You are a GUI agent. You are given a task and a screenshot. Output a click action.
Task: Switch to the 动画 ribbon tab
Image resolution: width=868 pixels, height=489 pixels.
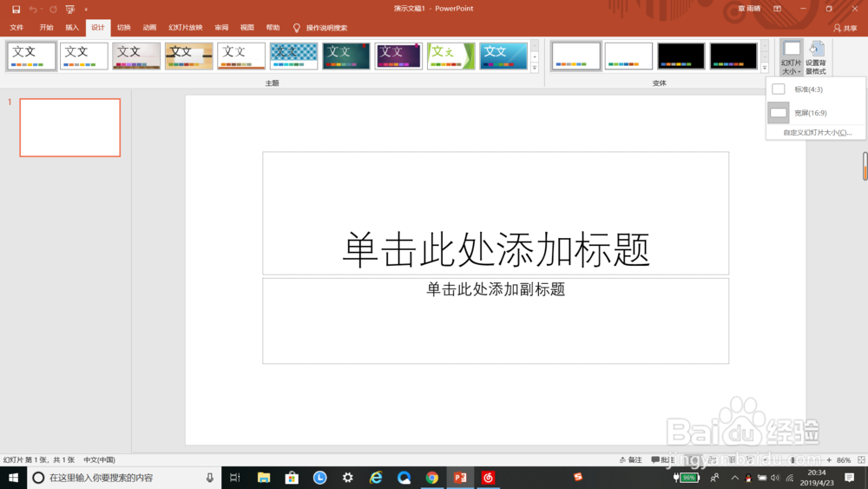149,28
